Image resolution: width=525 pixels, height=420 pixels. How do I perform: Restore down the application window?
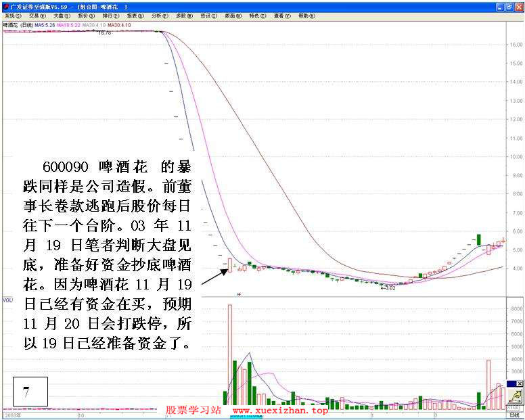click(x=509, y=7)
